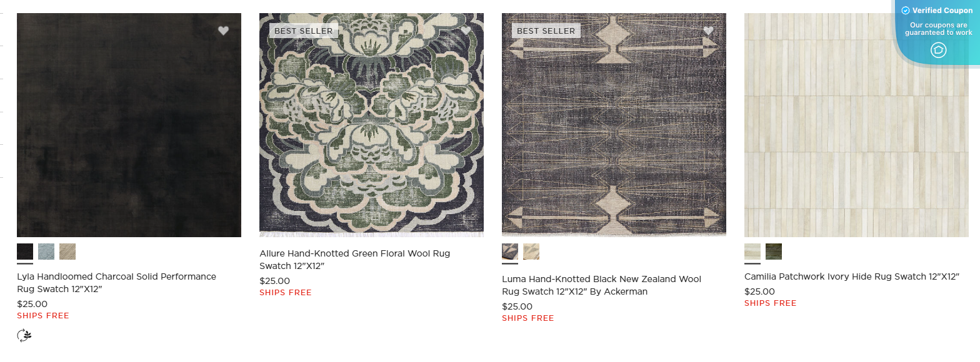Click the sustainability leaf icon under Lyla rug
The height and width of the screenshot is (362, 980).
tap(24, 335)
